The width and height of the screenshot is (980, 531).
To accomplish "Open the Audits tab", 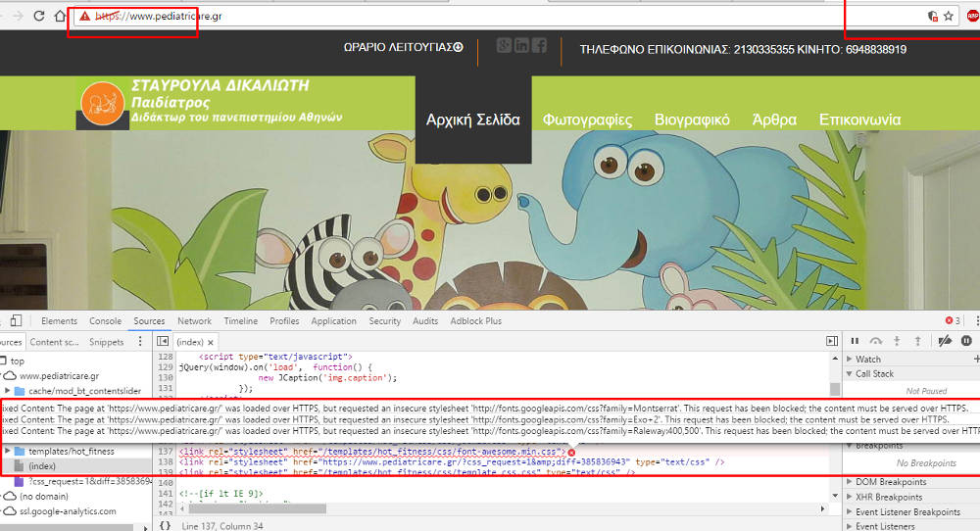I will tap(425, 321).
